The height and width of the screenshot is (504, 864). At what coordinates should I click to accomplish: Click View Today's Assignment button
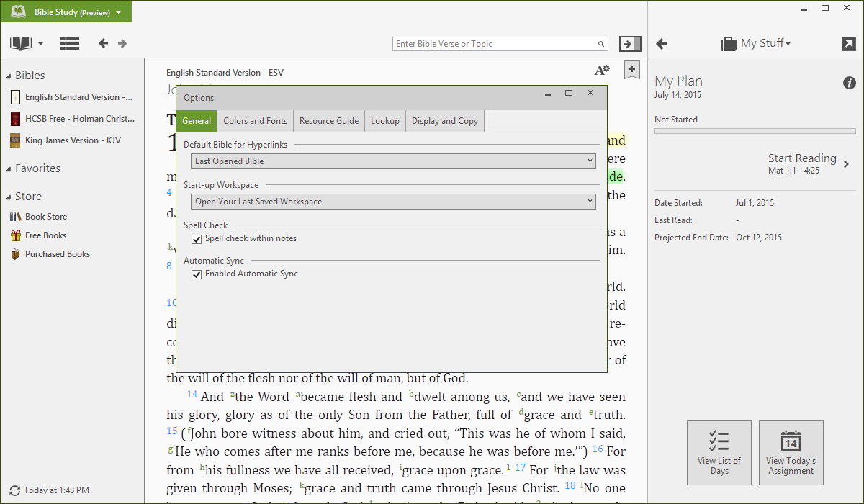[x=791, y=453]
